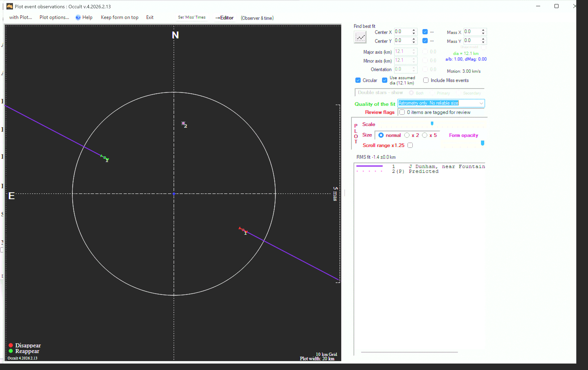
Task: Open the Plot options... menu
Action: [54, 17]
